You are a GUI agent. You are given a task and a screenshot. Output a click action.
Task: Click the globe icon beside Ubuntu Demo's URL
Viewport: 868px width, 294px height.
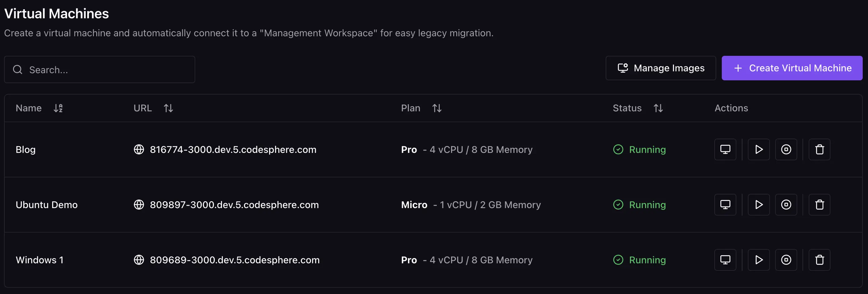point(139,204)
